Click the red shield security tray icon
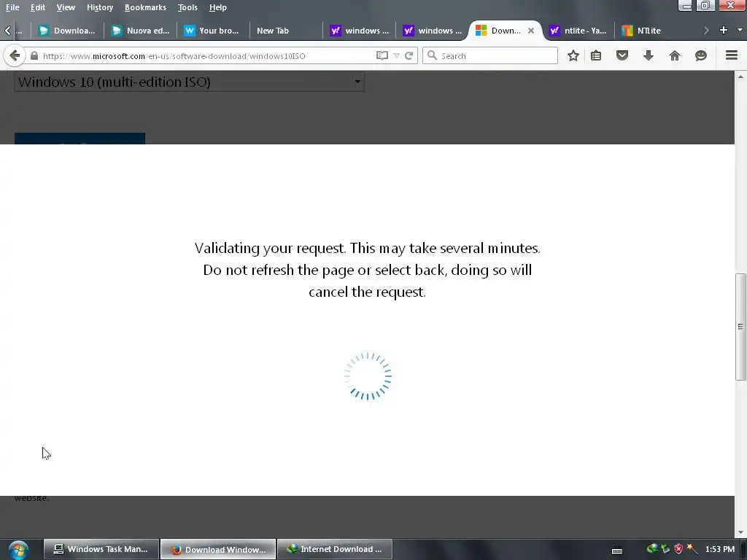The height and width of the screenshot is (560, 747). (678, 549)
